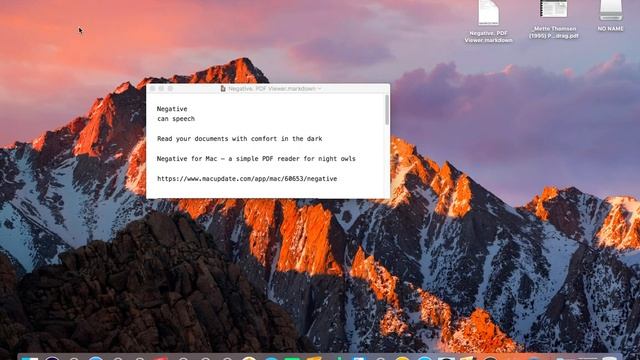Place cursor in the 'Negative' first line
640x360 pixels.
pyautogui.click(x=172, y=109)
